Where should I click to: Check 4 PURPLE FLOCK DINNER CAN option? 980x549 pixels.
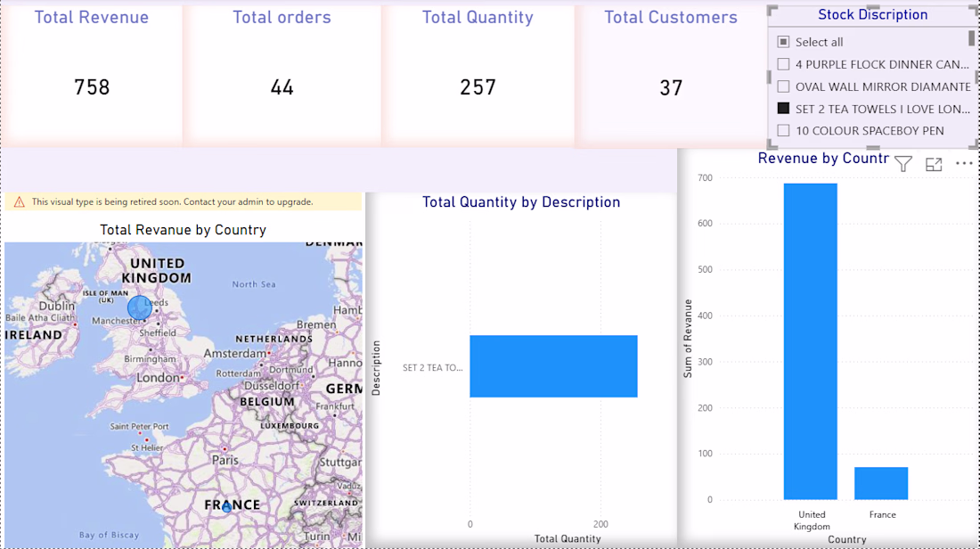point(783,64)
